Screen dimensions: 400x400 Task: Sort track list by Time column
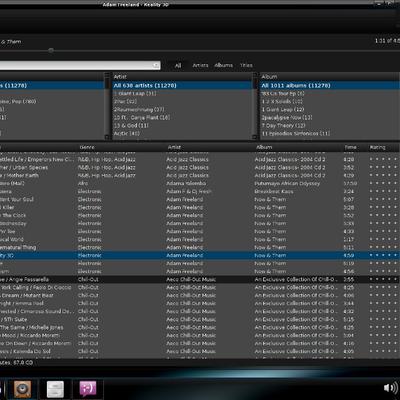[x=351, y=147]
